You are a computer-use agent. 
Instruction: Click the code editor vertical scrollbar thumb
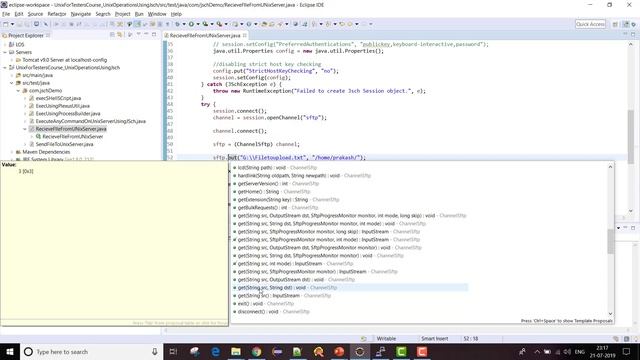tap(631, 137)
